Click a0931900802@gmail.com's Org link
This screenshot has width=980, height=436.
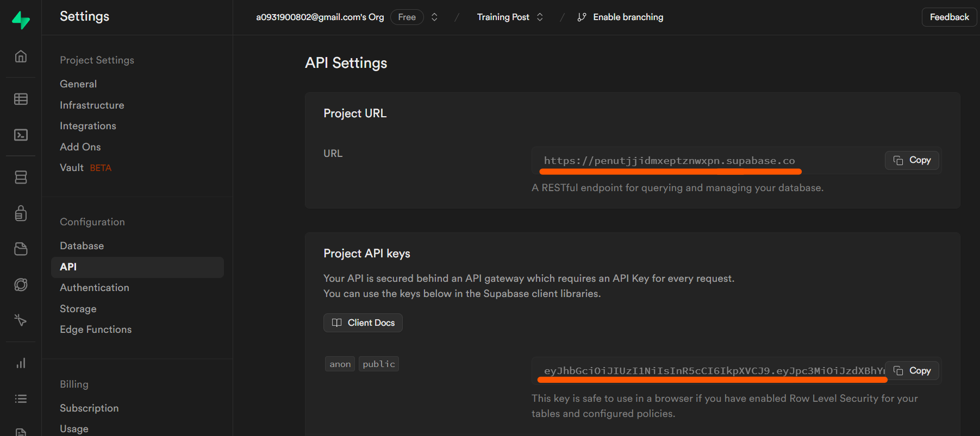pos(320,17)
